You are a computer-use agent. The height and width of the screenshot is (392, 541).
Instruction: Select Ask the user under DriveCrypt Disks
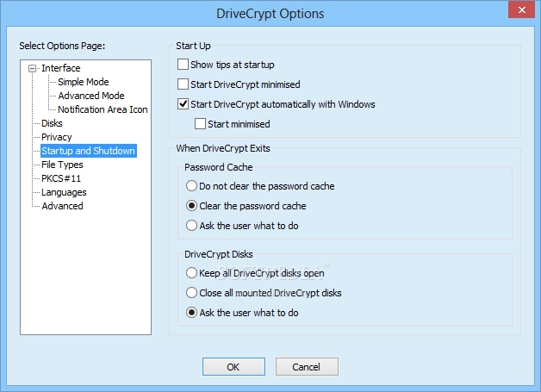coord(191,313)
